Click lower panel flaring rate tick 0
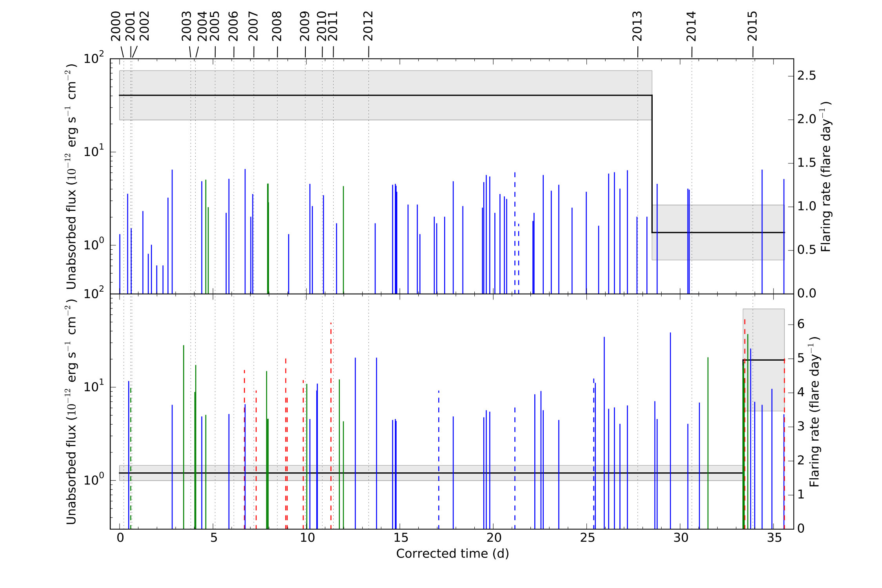 (x=801, y=528)
